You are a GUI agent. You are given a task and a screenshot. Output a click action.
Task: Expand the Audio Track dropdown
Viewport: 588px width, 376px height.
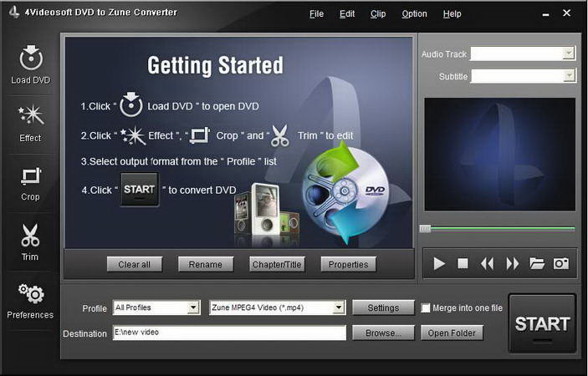(x=569, y=53)
